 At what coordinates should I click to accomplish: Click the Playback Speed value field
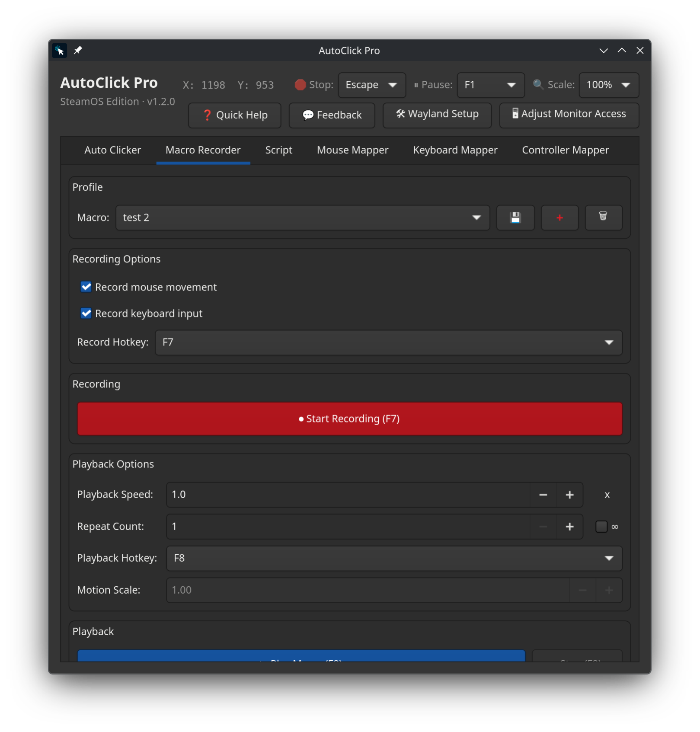pyautogui.click(x=348, y=495)
